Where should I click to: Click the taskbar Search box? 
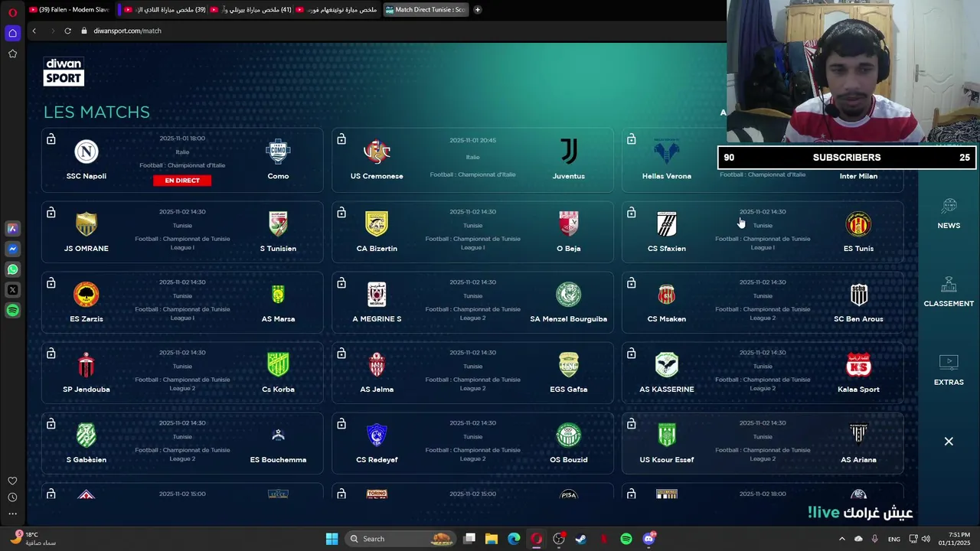(401, 539)
